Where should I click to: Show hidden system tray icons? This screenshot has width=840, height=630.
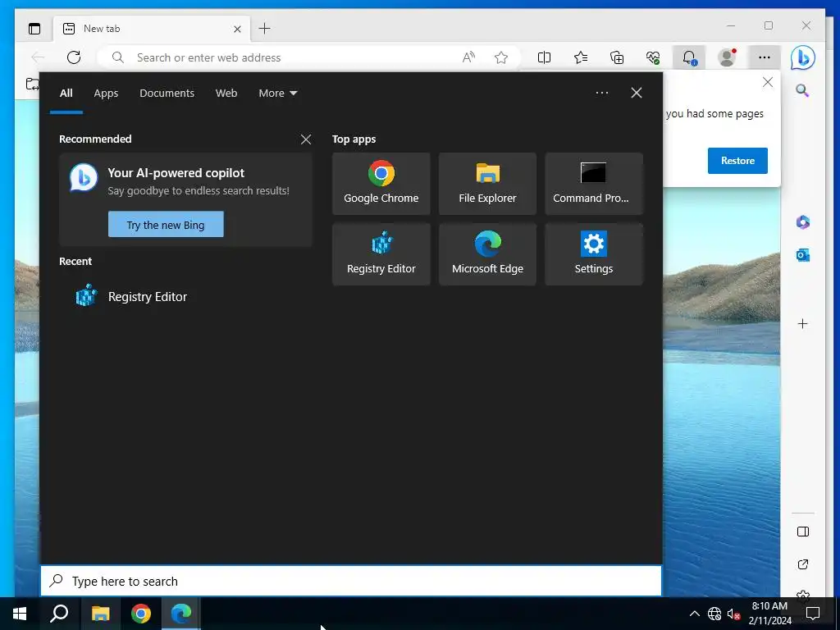[x=694, y=614]
